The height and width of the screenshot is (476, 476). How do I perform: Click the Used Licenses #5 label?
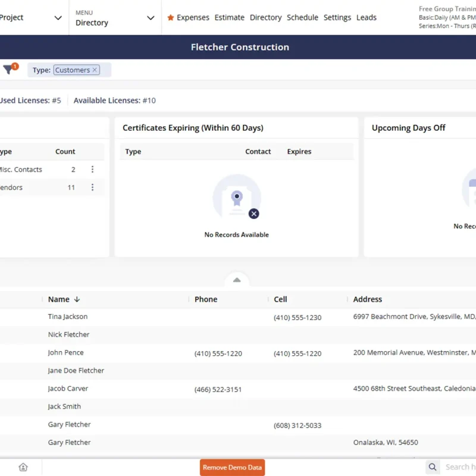(x=30, y=101)
